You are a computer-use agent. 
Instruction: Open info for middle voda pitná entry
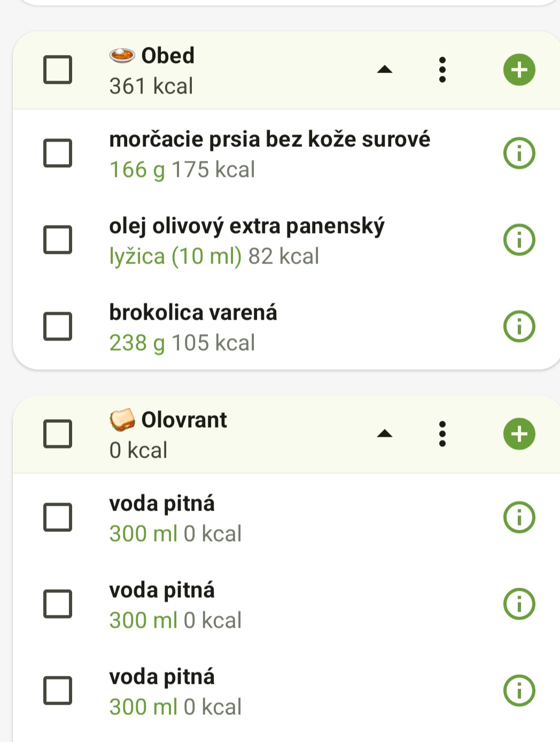pyautogui.click(x=519, y=604)
